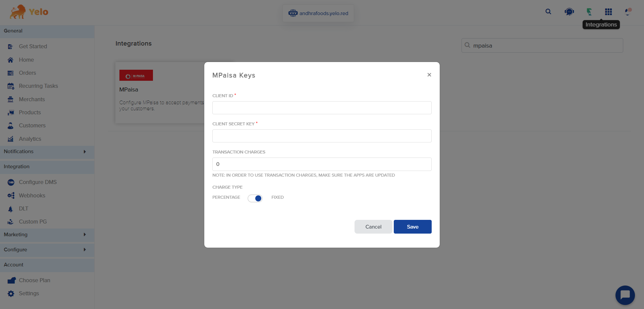Image resolution: width=644 pixels, height=309 pixels.
Task: Click the Yelo lion logo
Action: 29,12
